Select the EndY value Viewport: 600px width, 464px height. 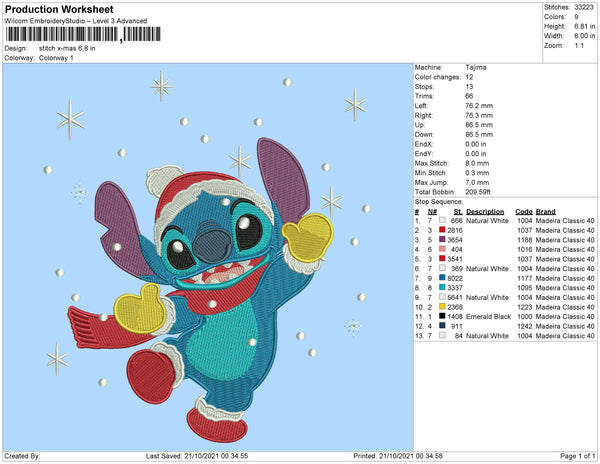476,154
